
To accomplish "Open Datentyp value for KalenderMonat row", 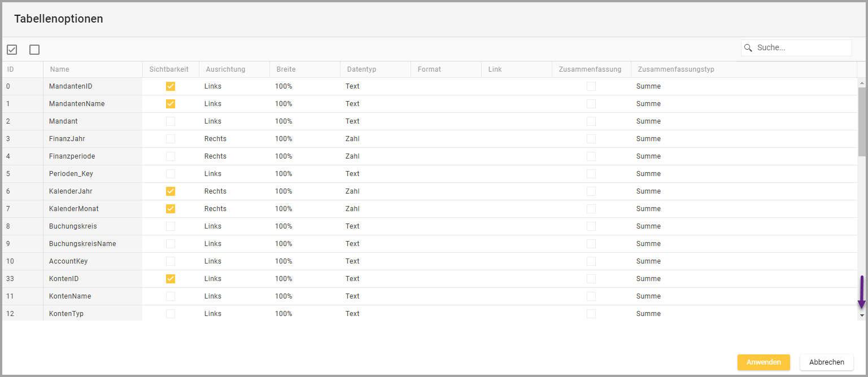I will click(x=352, y=209).
